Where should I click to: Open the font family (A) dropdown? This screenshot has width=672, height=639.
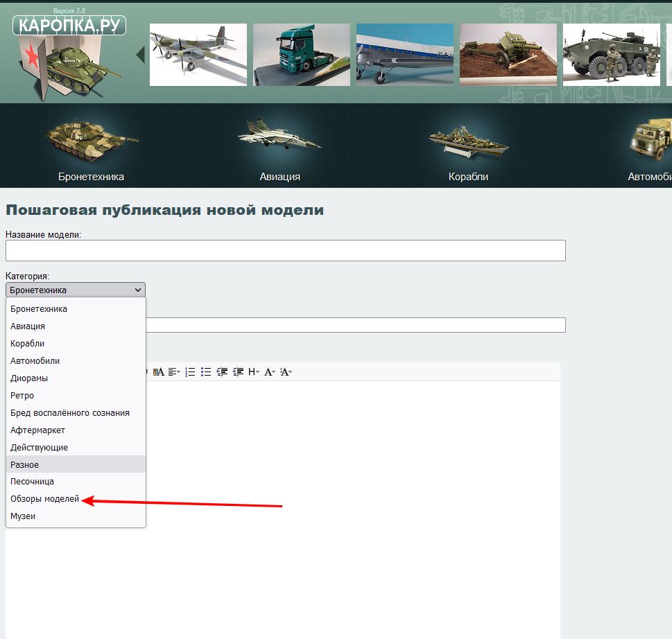coord(270,372)
